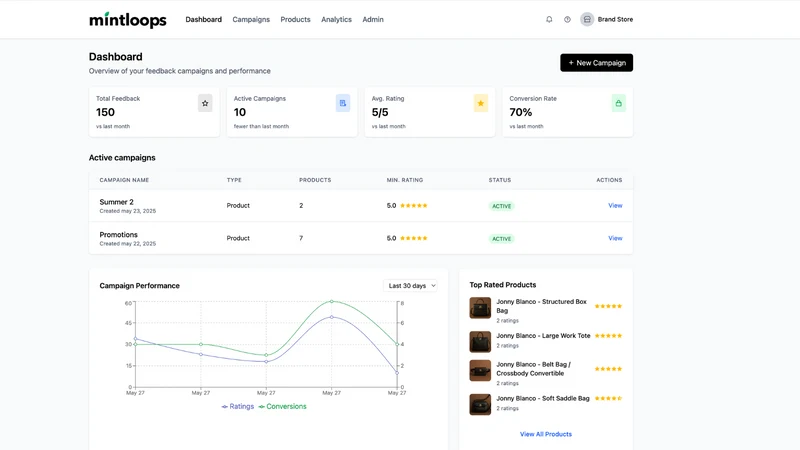800x450 pixels.
Task: Click the Summer 2 ACTIVE status badge
Action: (x=502, y=206)
